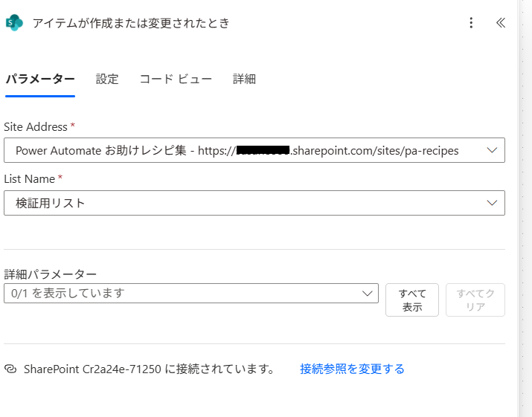Screen dimensions: 532x417
Task: Click the connection link icon near SharePoint text
Action: point(10,369)
